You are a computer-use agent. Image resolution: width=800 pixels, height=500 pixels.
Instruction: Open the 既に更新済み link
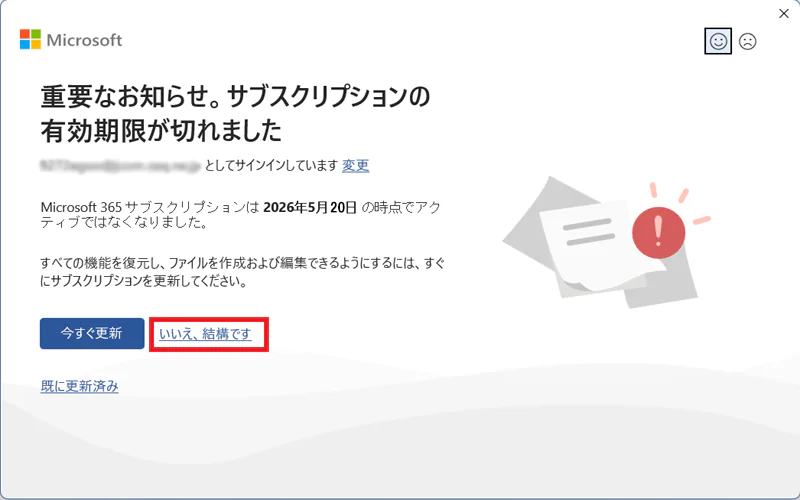click(x=80, y=386)
